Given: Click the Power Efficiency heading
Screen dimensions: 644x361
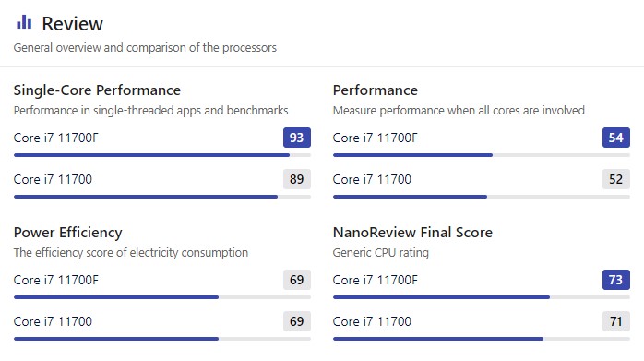Looking at the screenshot, I should (67, 233).
